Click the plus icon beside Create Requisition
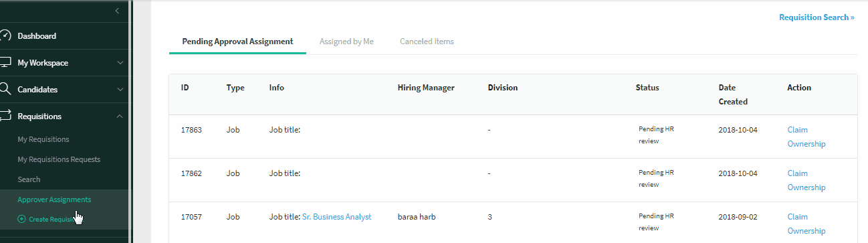 [x=21, y=220]
